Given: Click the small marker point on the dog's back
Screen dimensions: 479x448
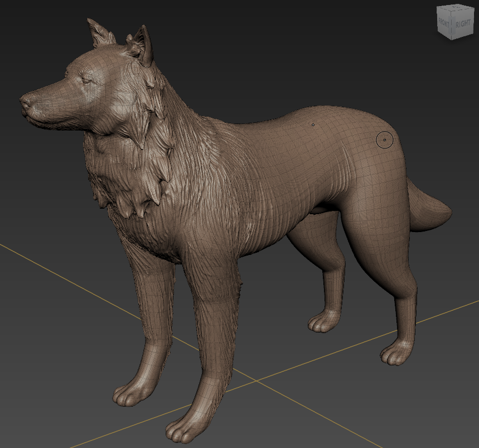Looking at the screenshot, I should 313,124.
